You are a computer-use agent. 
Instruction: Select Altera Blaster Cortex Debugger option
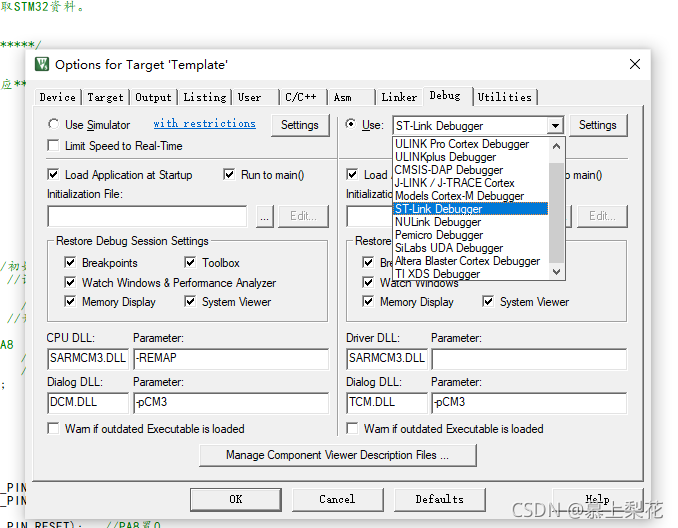470,260
